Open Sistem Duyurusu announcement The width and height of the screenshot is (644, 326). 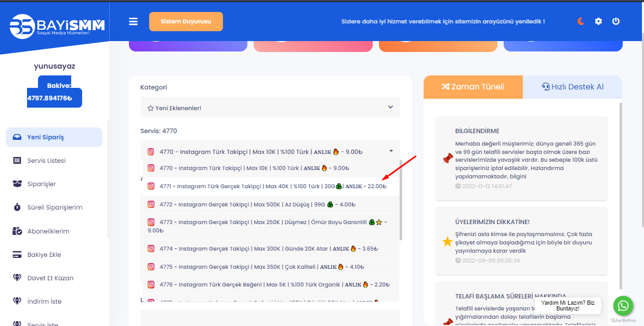click(186, 21)
